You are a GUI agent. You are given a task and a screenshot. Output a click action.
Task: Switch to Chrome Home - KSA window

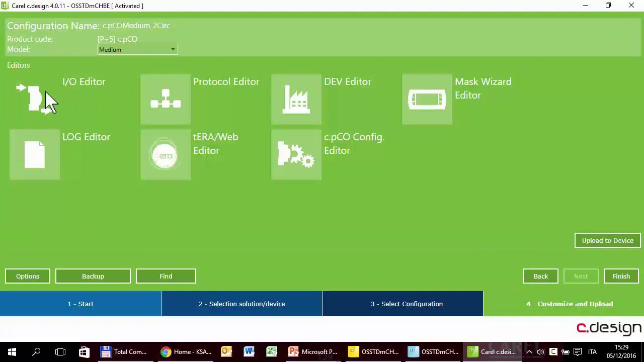coord(186,352)
